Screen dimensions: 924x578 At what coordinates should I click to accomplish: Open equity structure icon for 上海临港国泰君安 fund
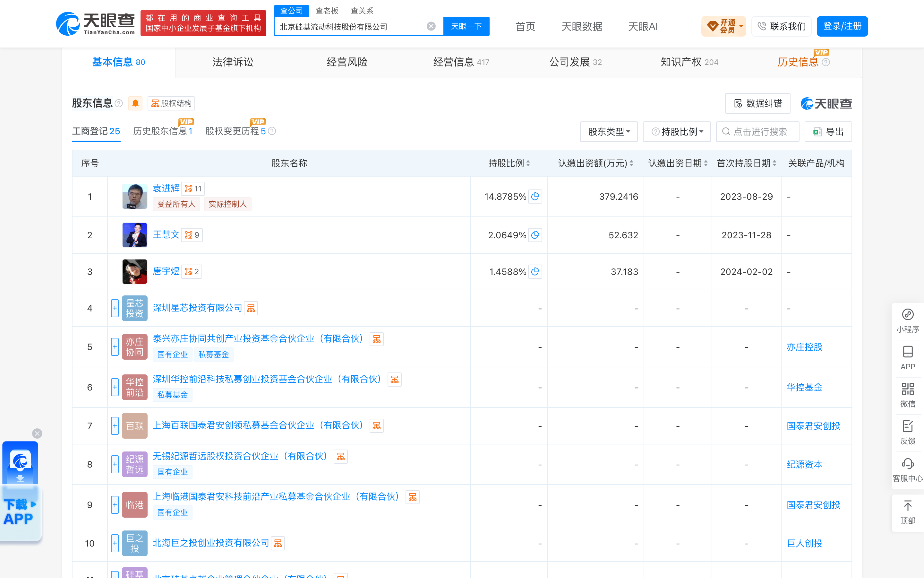(x=412, y=497)
